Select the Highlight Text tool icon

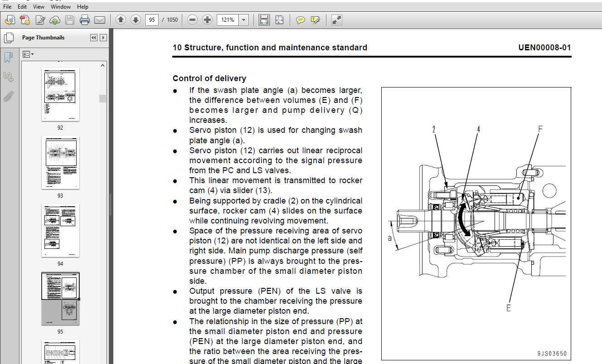[316, 20]
